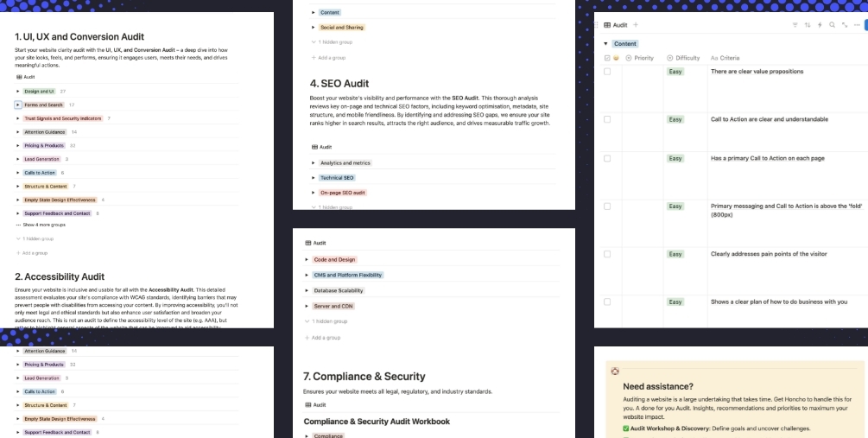Click the search magnifier icon
The width and height of the screenshot is (868, 438).
[832, 25]
